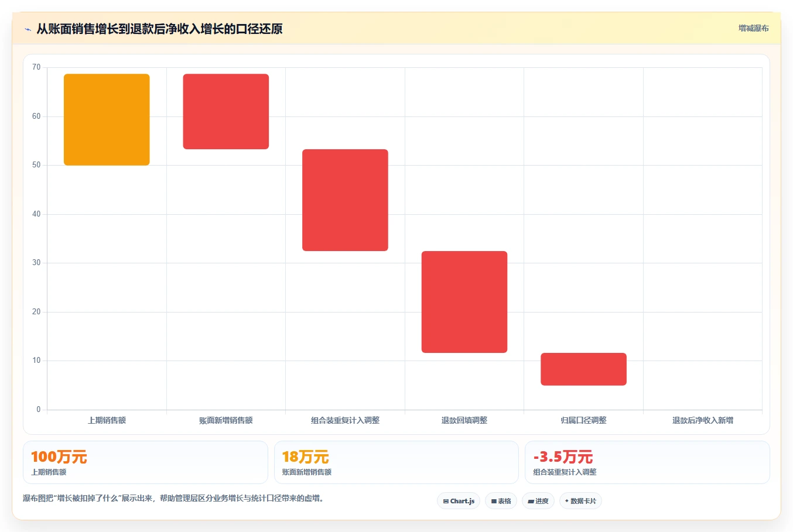Click the Chart.js chip icon
Image resolution: width=793 pixels, height=532 pixels.
tap(446, 501)
